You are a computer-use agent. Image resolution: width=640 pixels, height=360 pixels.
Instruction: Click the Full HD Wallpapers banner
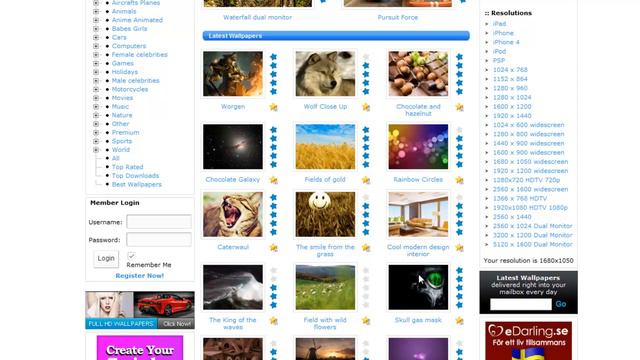[x=140, y=310]
